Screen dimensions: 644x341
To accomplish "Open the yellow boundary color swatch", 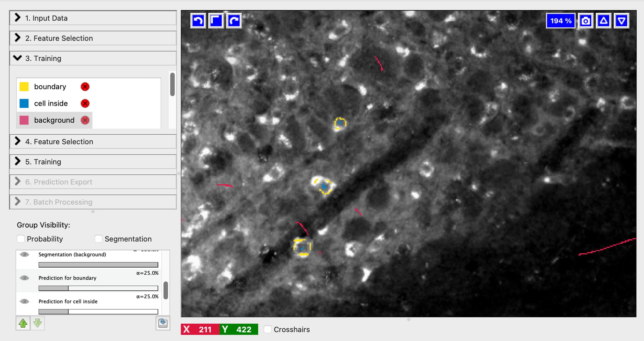I will pos(24,87).
